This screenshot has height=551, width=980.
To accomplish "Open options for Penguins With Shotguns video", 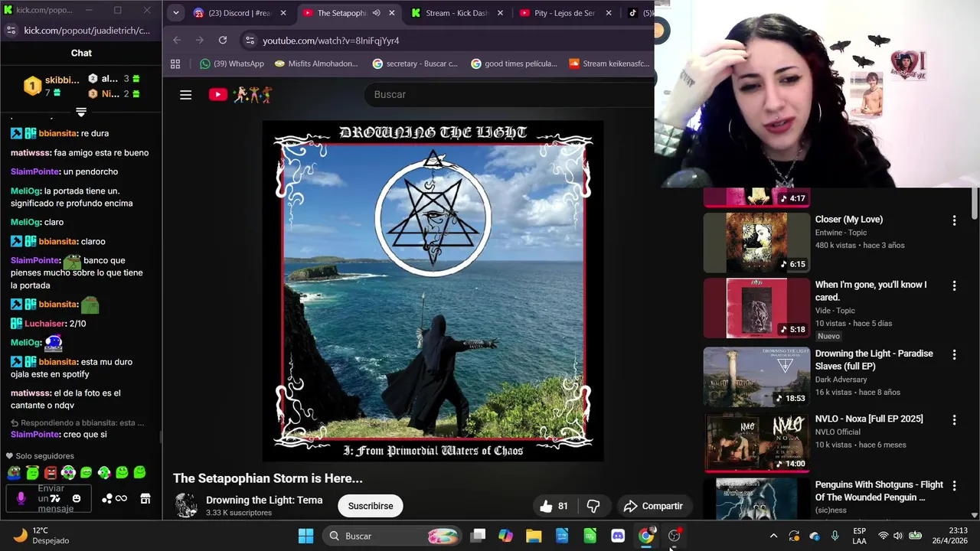I will tap(954, 485).
